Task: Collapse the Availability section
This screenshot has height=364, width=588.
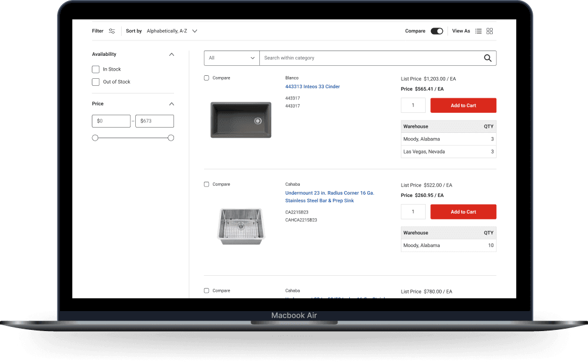Action: (x=171, y=54)
